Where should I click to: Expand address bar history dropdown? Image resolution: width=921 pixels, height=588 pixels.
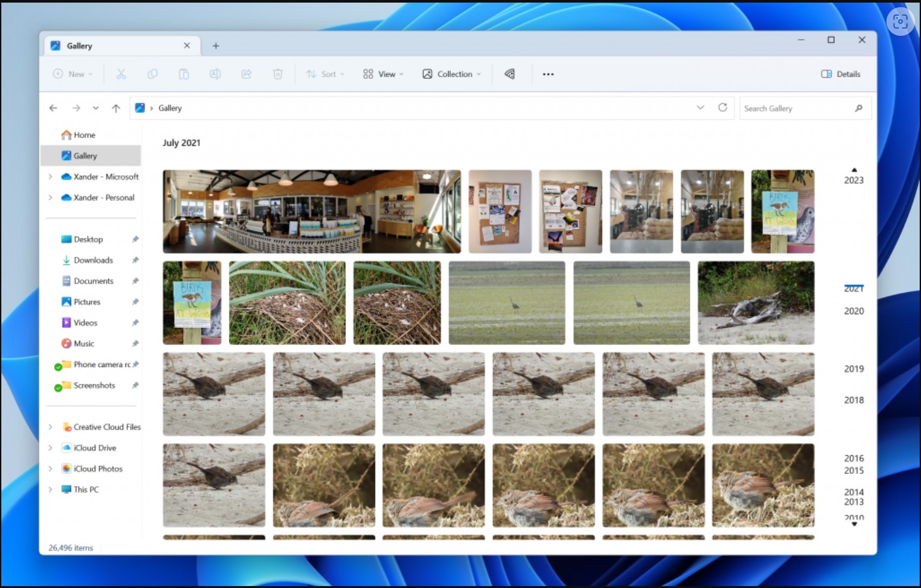point(701,108)
